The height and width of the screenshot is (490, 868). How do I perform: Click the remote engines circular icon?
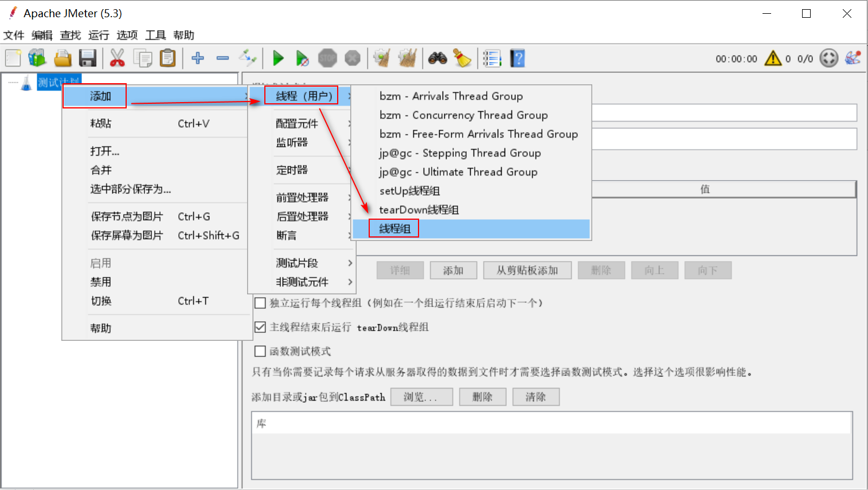tap(828, 58)
